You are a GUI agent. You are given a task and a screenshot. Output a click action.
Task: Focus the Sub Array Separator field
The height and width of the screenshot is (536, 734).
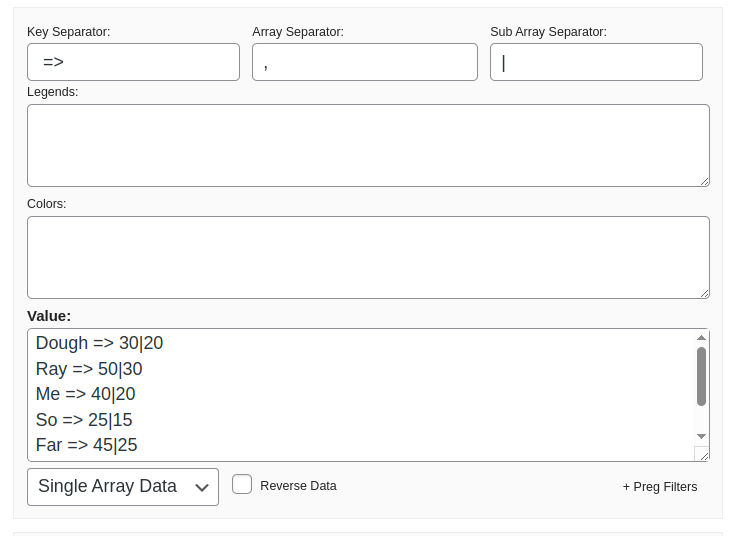pos(596,62)
